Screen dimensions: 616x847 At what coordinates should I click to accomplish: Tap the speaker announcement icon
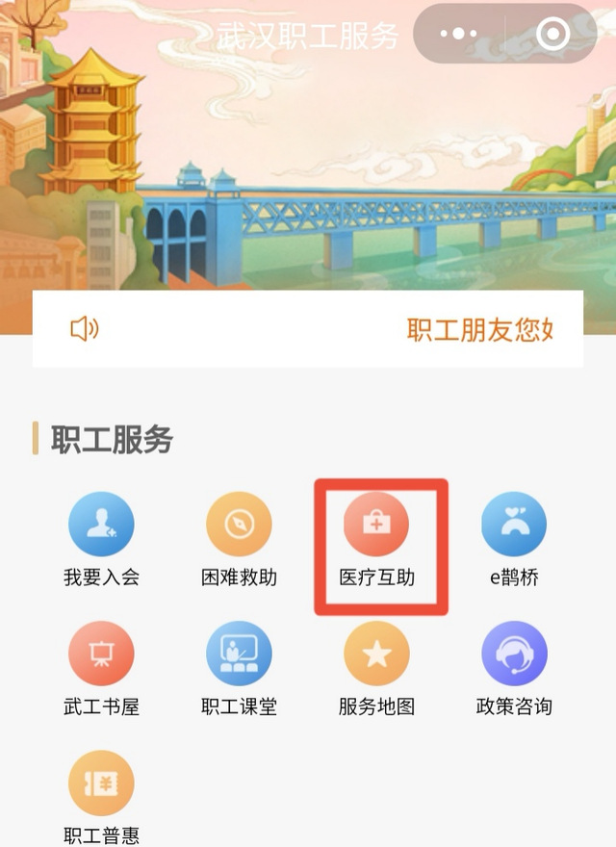point(85,328)
